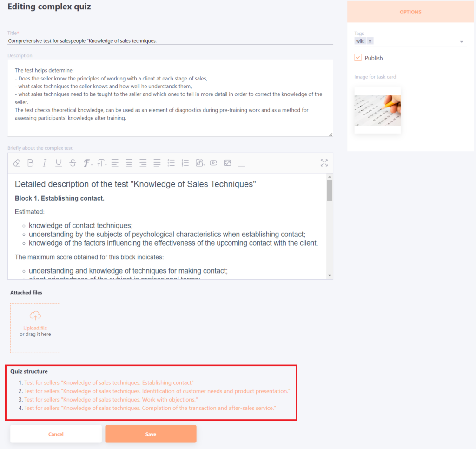Insert an image into the description

pos(227,163)
